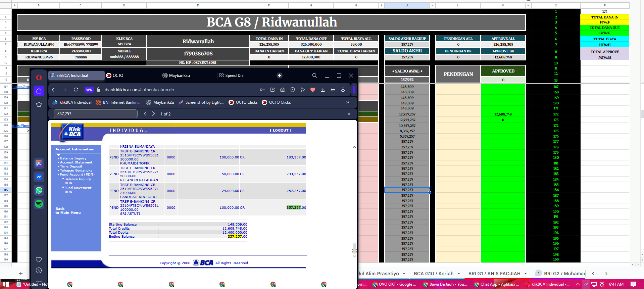Viewport: 644px width, 289px height.
Task: Select column J header
Action: 407,5
